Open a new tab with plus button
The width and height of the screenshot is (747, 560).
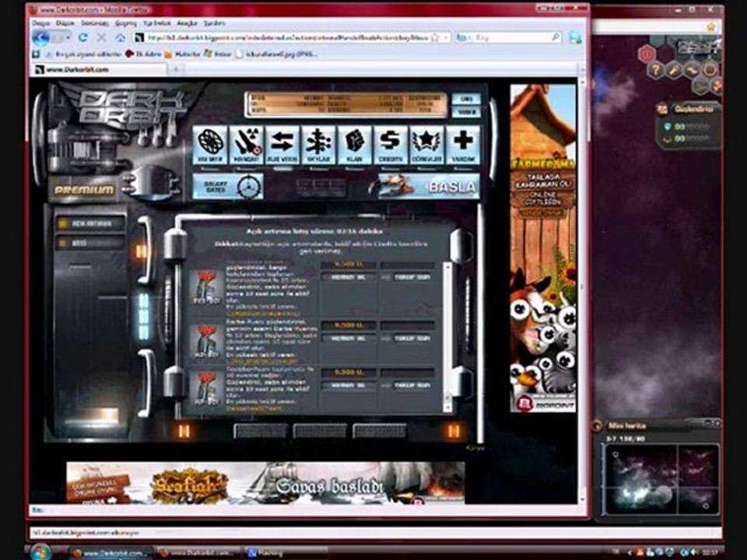coord(176,69)
